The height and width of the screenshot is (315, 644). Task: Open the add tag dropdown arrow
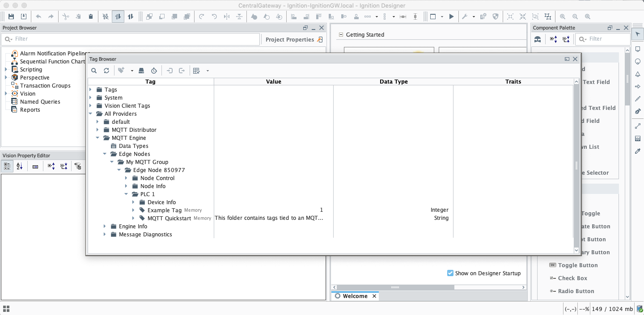(132, 71)
